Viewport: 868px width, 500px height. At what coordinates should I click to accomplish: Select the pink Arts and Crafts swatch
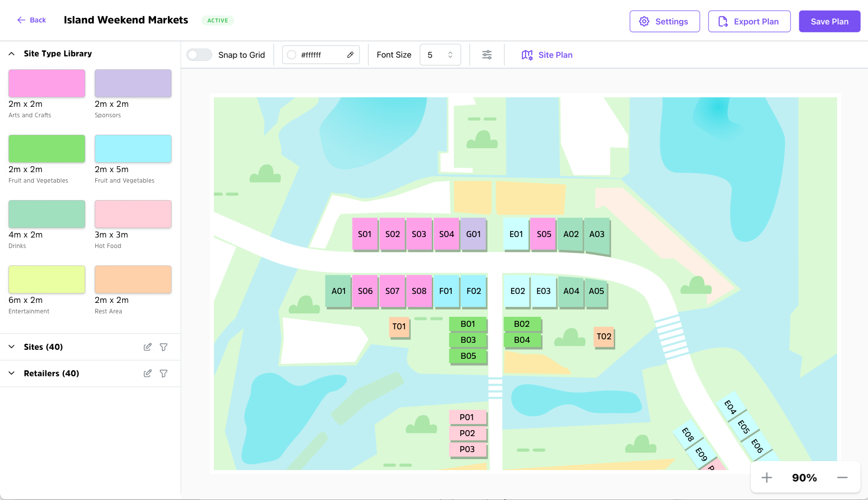(47, 83)
